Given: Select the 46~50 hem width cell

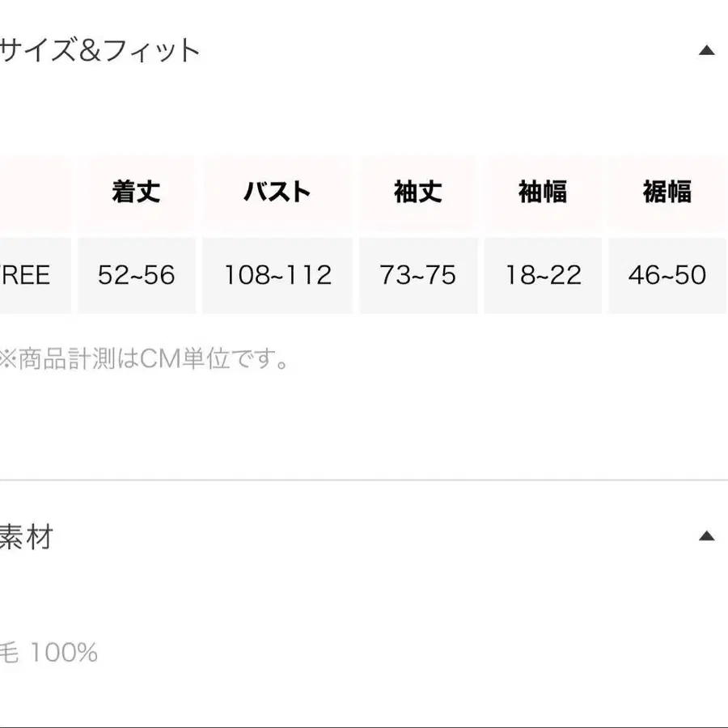Looking at the screenshot, I should [668, 276].
